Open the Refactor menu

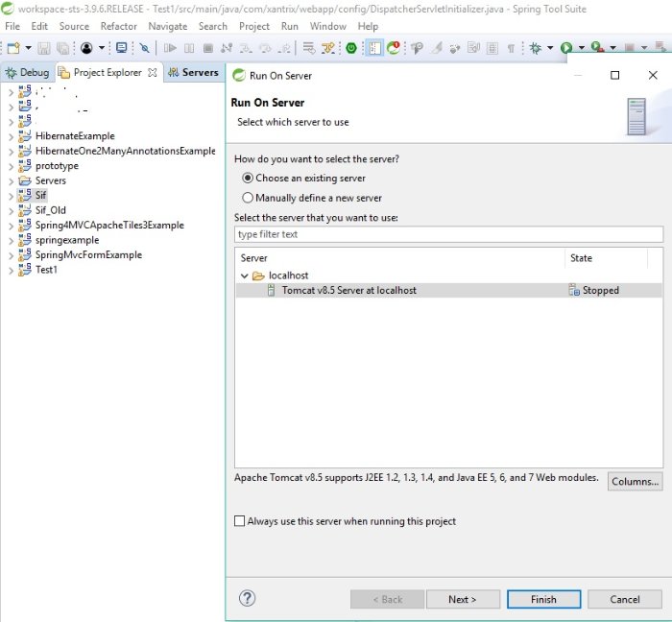click(x=119, y=26)
